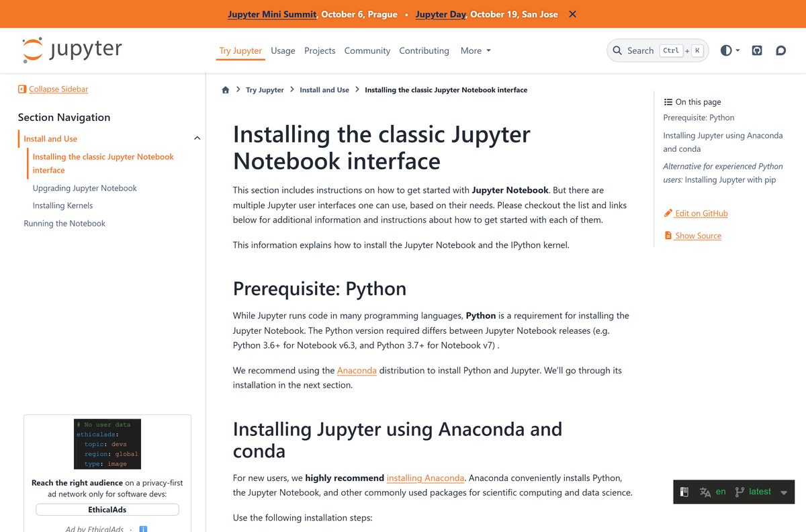806x532 pixels.
Task: Collapse the Install and Use chevron
Action: coord(197,138)
